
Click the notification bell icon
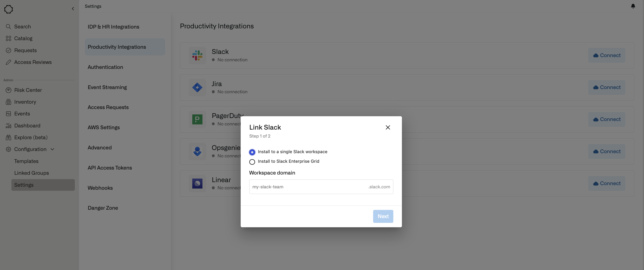633,6
